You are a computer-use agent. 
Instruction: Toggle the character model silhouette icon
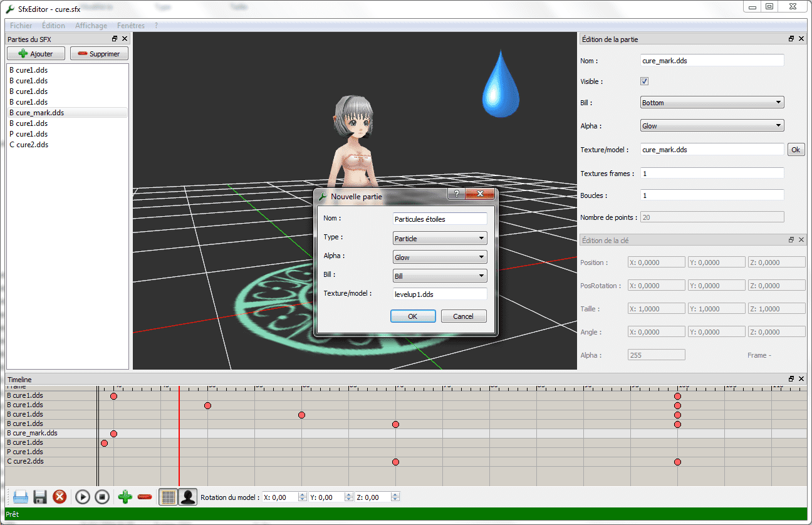point(187,497)
